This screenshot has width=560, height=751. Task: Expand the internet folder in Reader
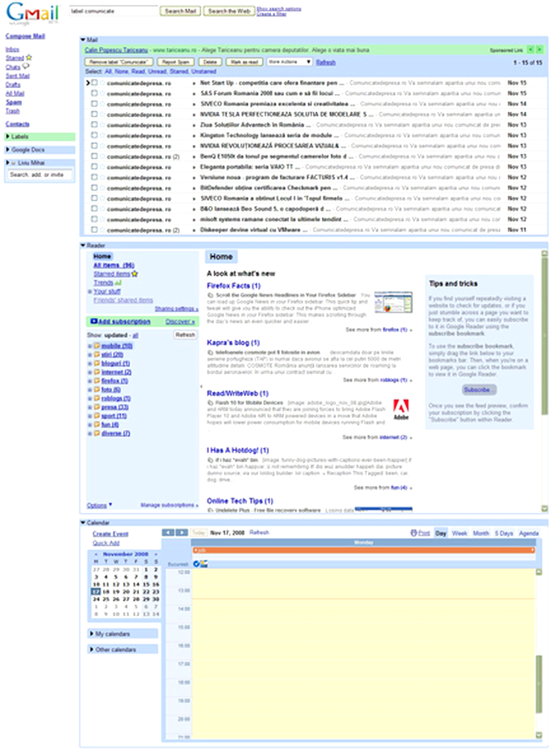[x=90, y=373]
